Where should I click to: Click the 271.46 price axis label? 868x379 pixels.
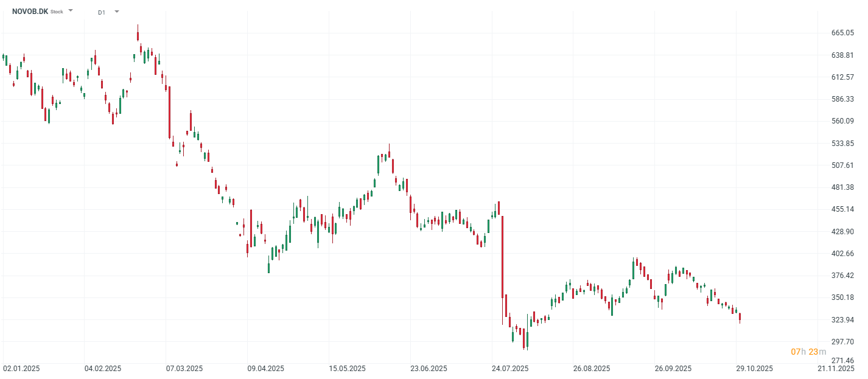click(x=842, y=361)
